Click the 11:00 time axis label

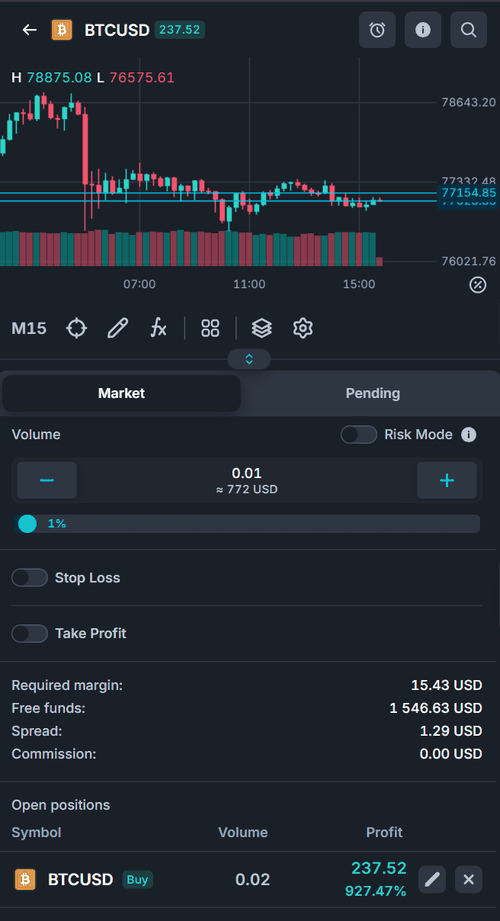pos(249,284)
